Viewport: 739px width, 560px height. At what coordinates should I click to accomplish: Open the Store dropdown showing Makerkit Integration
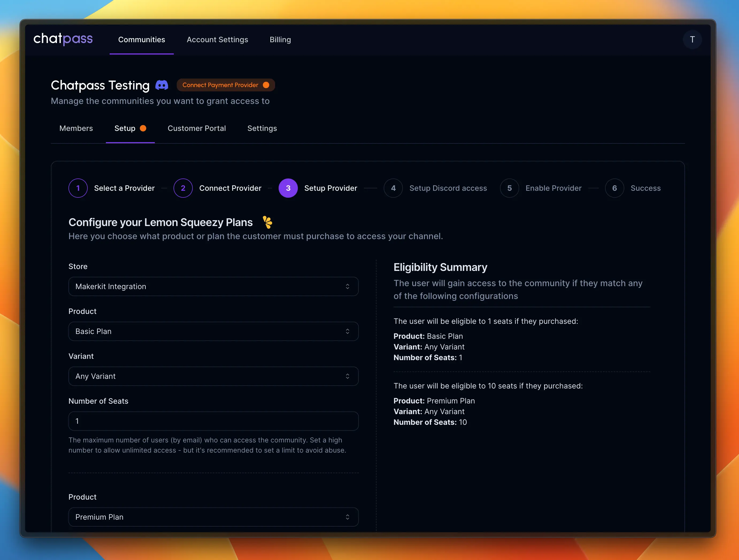pyautogui.click(x=213, y=286)
